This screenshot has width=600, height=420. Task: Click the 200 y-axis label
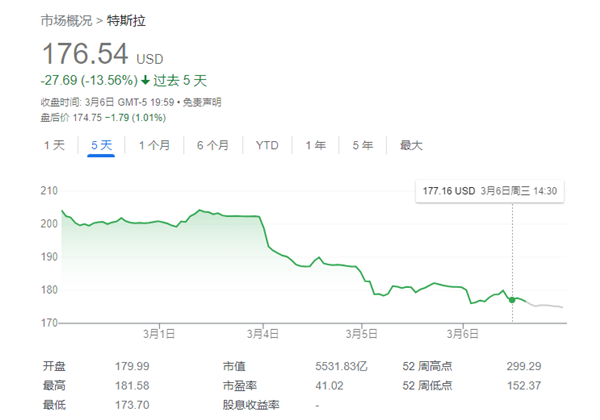49,223
